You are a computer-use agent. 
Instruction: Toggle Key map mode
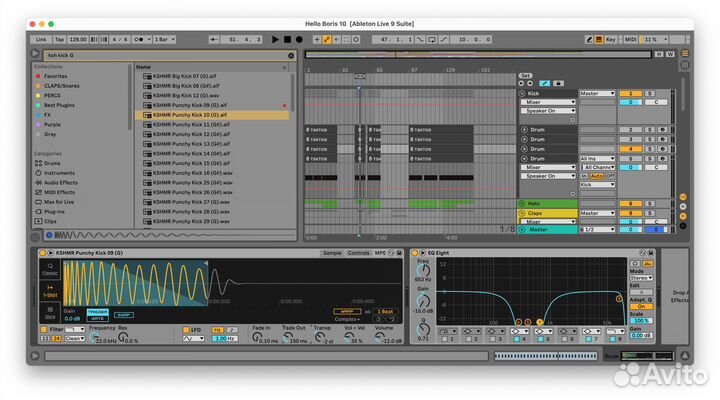[610, 39]
